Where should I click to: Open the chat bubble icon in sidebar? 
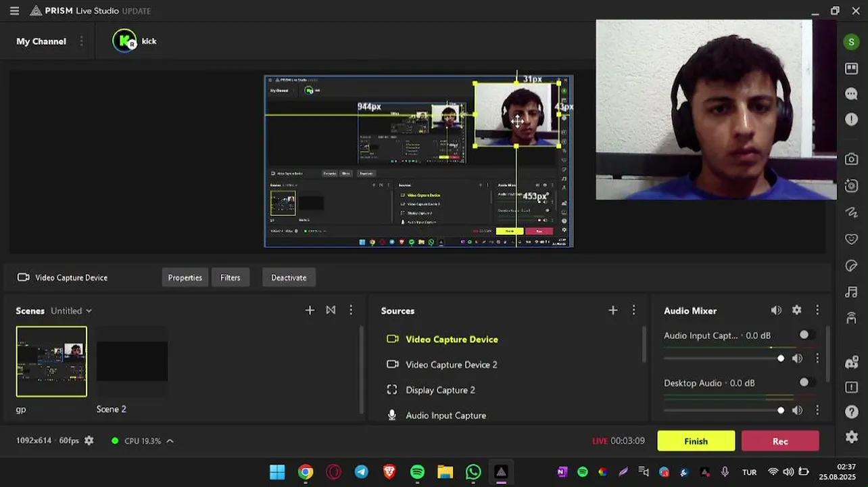(x=851, y=94)
